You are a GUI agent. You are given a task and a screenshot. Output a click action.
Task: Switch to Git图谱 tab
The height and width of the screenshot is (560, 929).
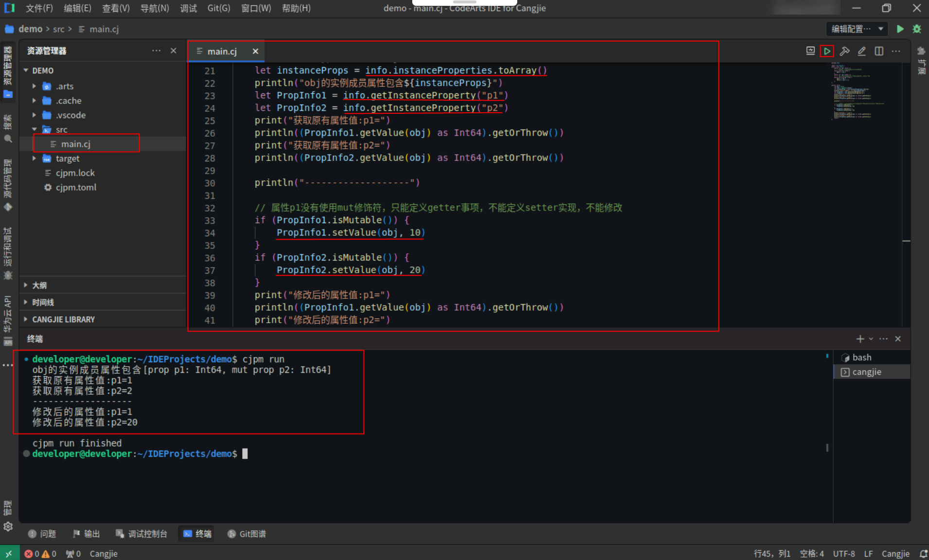(x=246, y=534)
